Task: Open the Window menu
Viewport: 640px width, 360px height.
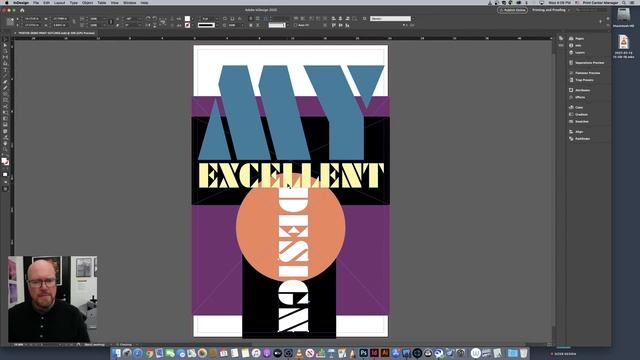Action: [129, 2]
